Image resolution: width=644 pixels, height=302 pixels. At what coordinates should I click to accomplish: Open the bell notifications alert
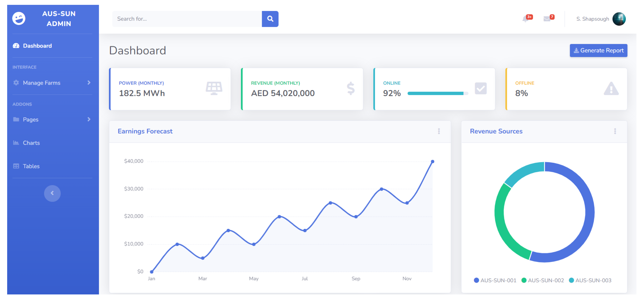point(525,19)
